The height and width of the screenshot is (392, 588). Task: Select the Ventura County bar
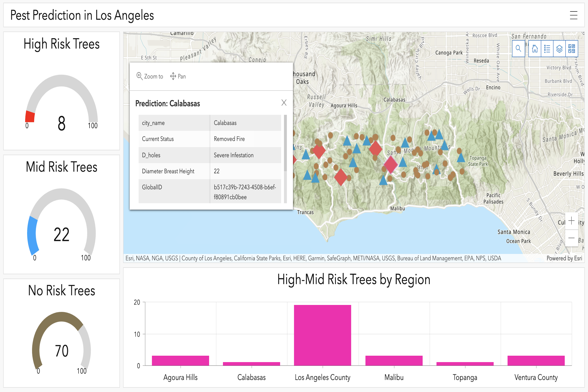click(536, 360)
